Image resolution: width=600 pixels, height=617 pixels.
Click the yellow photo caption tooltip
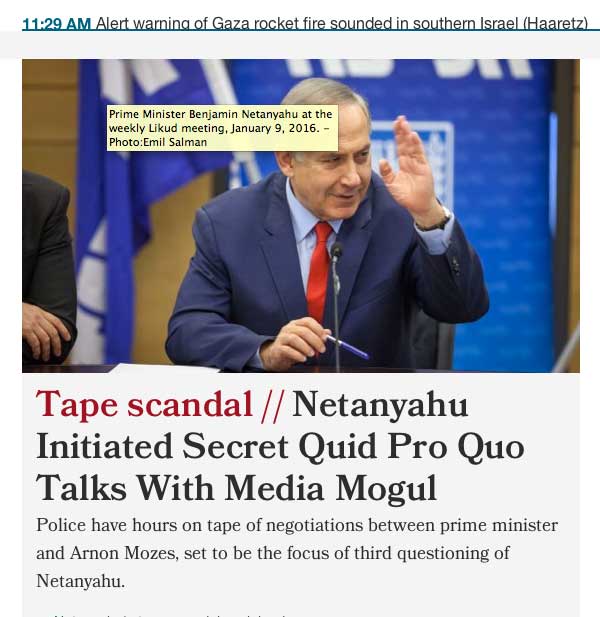(x=222, y=128)
